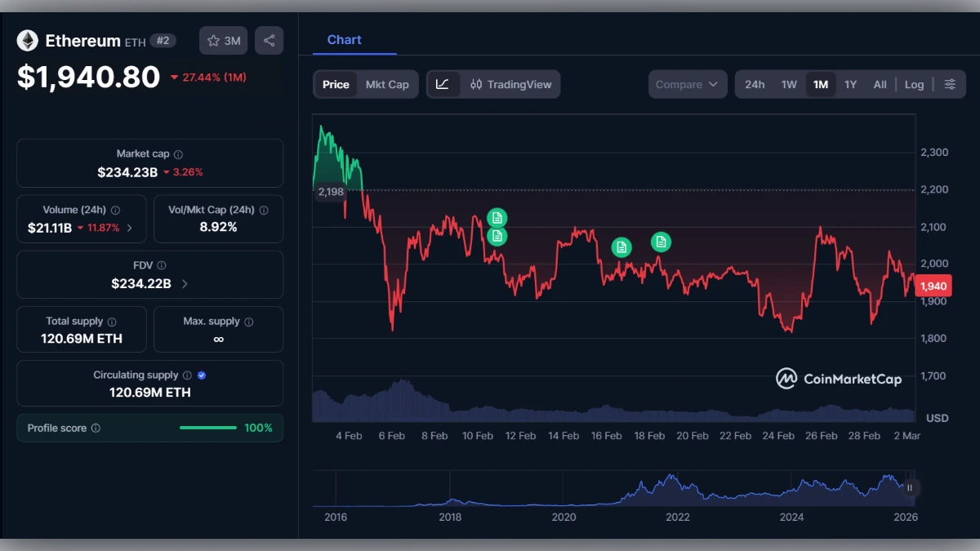The height and width of the screenshot is (551, 980).
Task: Open the Compare dropdown
Action: tap(688, 84)
